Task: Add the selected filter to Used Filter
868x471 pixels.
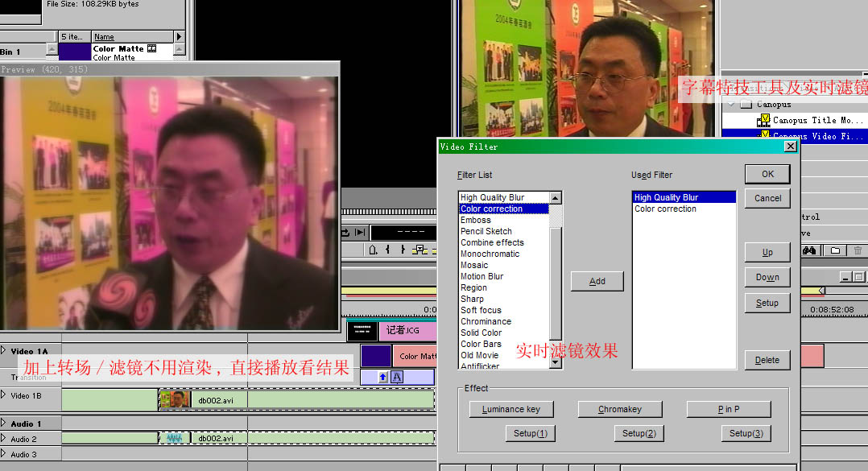Action: pyautogui.click(x=597, y=281)
